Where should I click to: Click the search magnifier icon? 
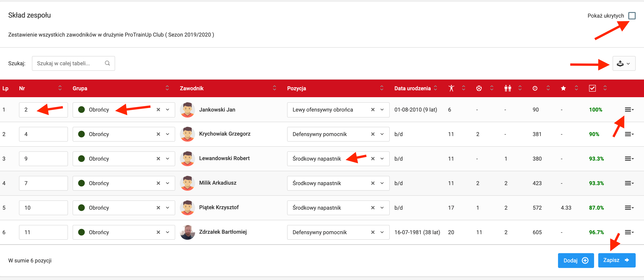(107, 63)
